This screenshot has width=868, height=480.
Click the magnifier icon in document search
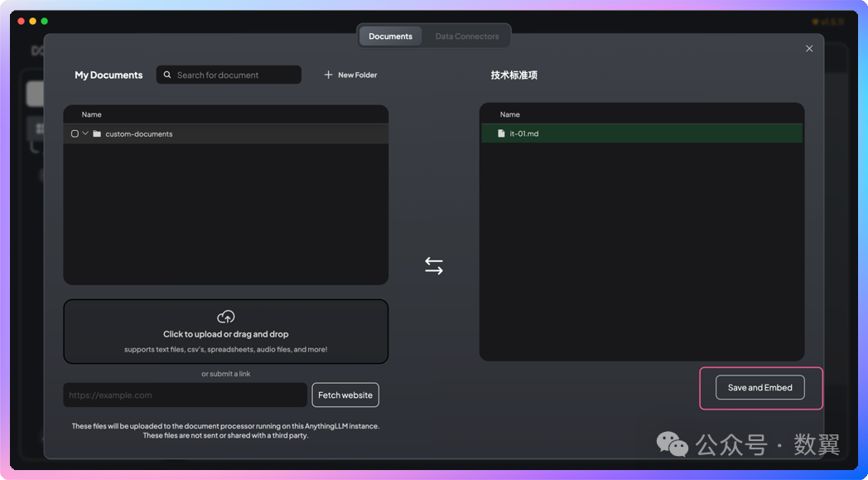pyautogui.click(x=168, y=75)
